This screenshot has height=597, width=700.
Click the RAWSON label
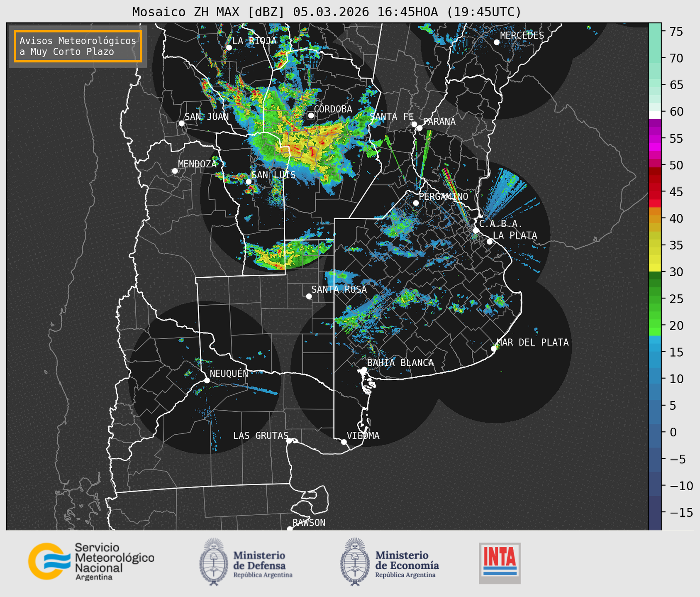click(309, 523)
